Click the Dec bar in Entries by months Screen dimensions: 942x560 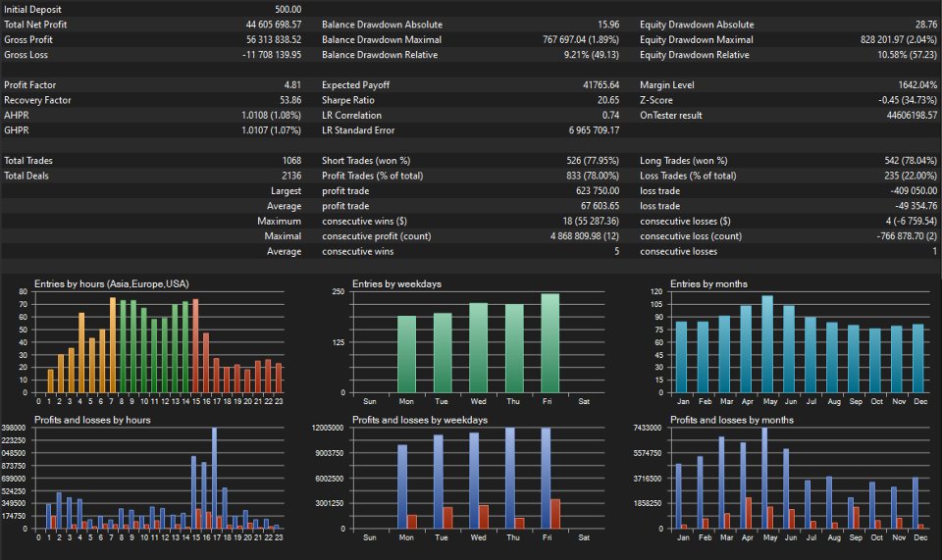pos(918,359)
